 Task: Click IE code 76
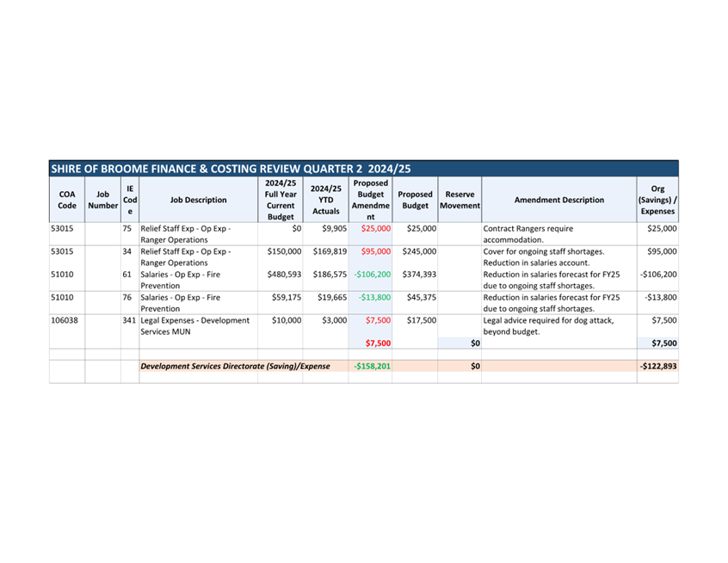click(127, 297)
